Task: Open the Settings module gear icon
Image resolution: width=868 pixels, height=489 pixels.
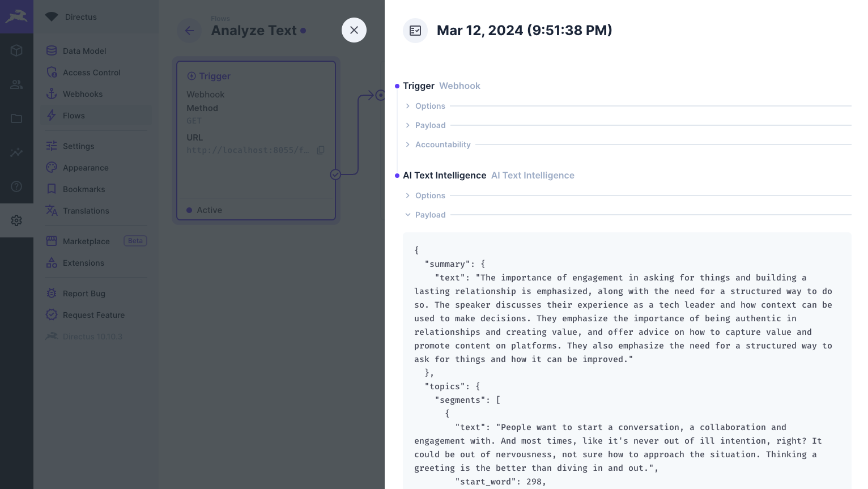Action: (16, 220)
